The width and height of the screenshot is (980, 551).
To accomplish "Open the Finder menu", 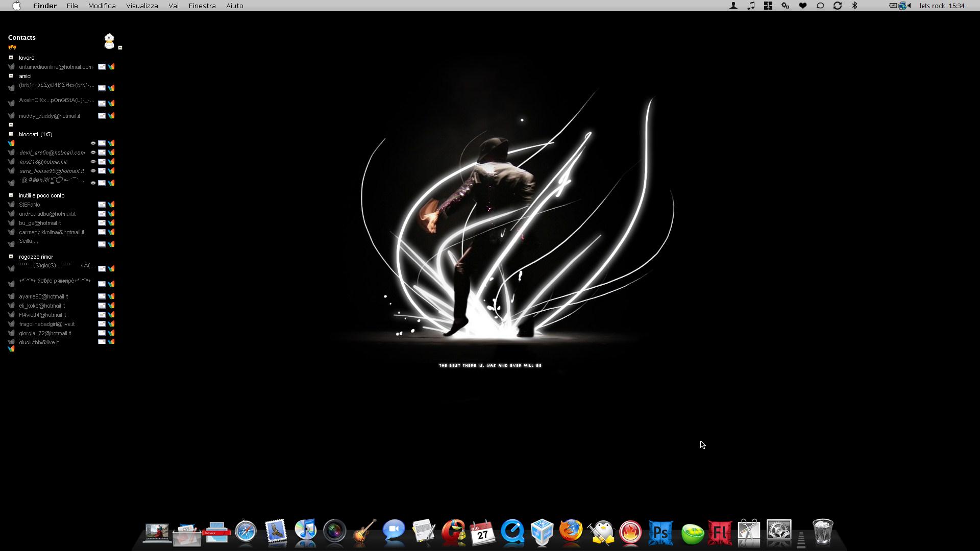I will coord(45,6).
